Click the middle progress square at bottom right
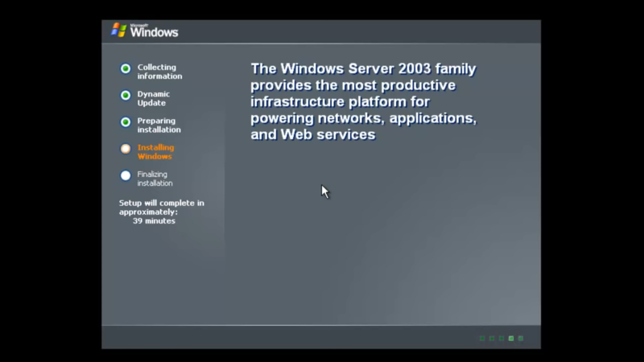 pyautogui.click(x=502, y=339)
